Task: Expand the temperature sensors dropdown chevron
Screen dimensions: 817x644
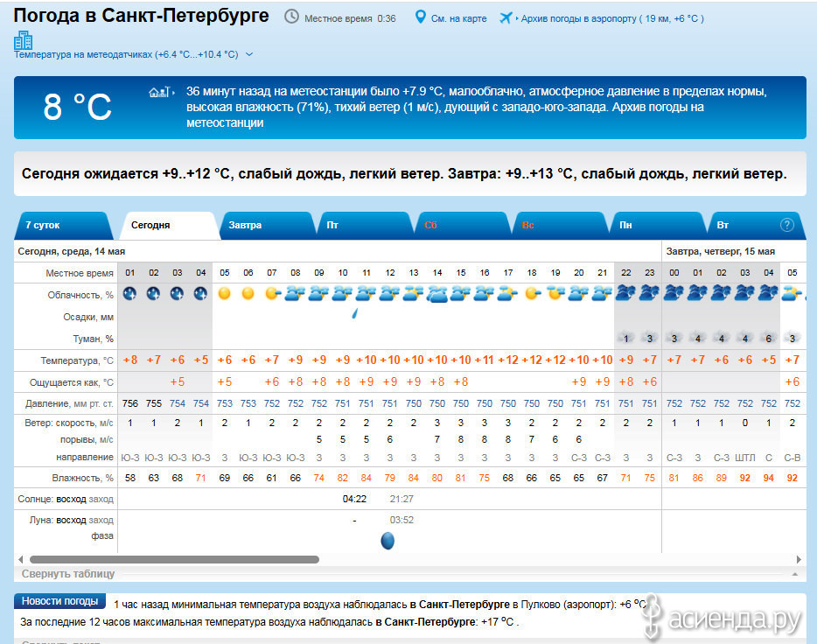Action: 249,54
